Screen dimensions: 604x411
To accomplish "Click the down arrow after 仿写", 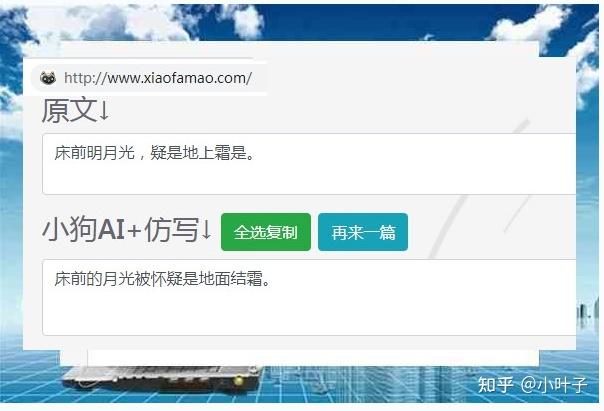I will point(206,230).
